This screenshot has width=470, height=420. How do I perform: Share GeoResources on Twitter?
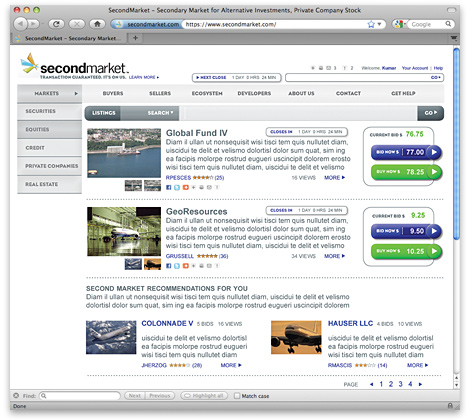tap(177, 266)
